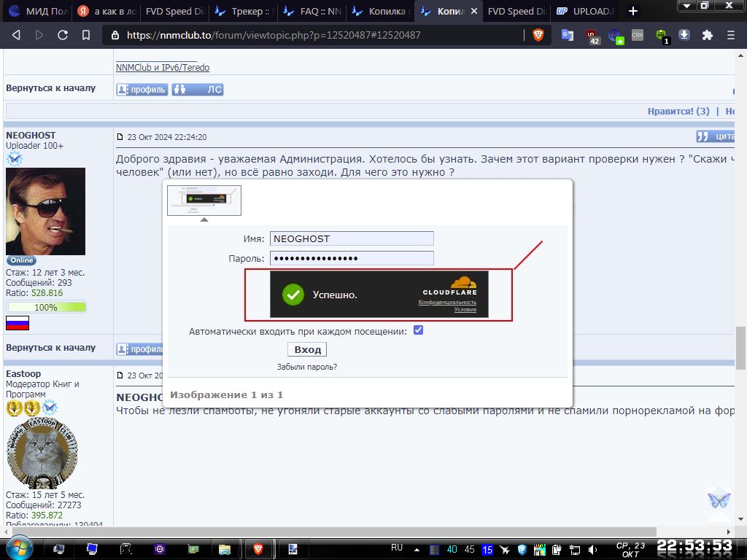This screenshot has height=560, width=747.
Task: Open the Brave hamburger main menu
Action: pyautogui.click(x=730, y=35)
